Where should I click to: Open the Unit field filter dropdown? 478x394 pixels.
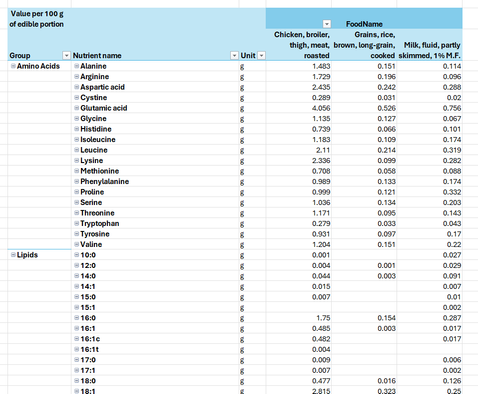point(262,55)
